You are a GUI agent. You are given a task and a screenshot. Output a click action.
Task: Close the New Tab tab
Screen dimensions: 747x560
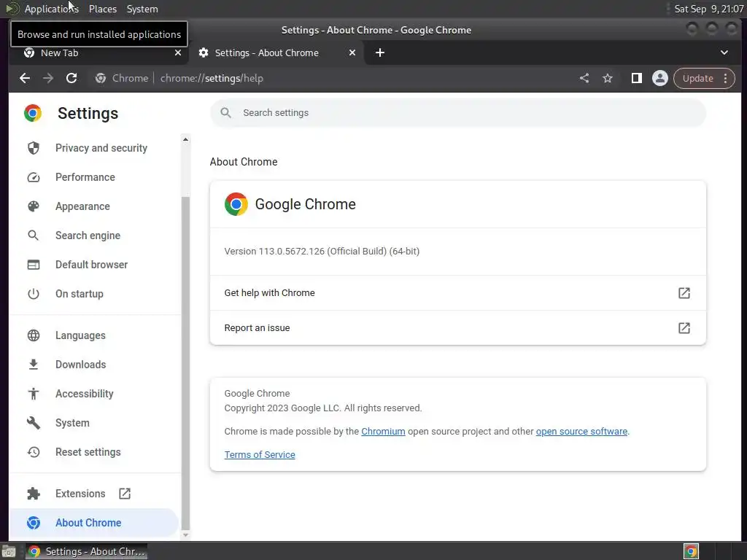pyautogui.click(x=178, y=52)
